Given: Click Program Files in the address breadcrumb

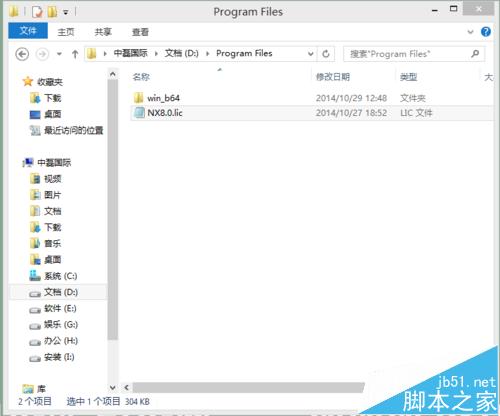Looking at the screenshot, I should 244,53.
